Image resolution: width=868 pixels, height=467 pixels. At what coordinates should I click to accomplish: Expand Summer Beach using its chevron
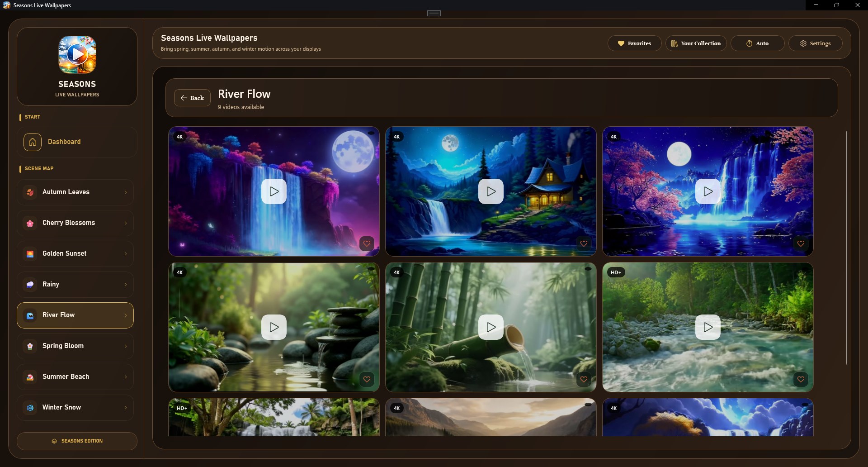[x=126, y=377]
